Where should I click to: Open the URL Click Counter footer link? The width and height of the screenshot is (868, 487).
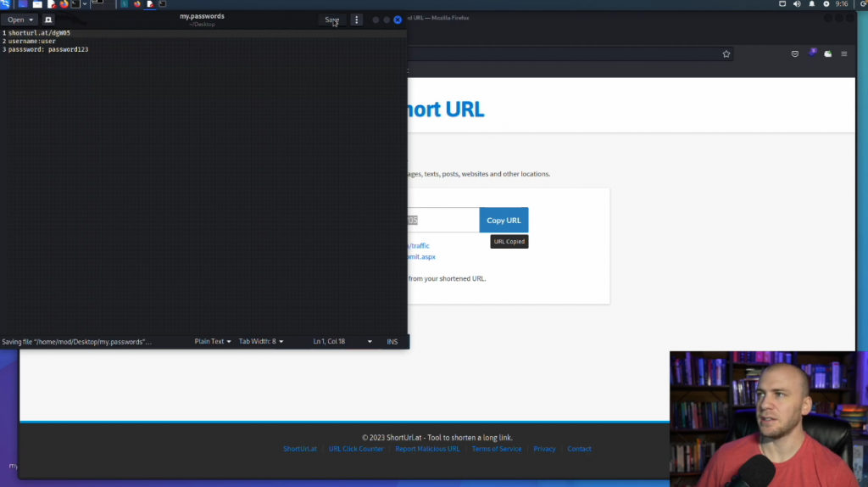(x=356, y=449)
